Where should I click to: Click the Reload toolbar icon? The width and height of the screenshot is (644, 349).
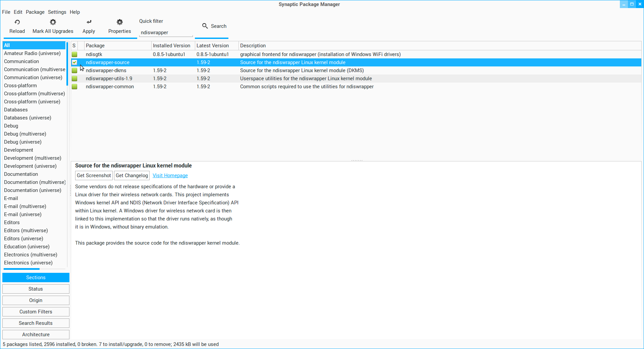point(17,22)
